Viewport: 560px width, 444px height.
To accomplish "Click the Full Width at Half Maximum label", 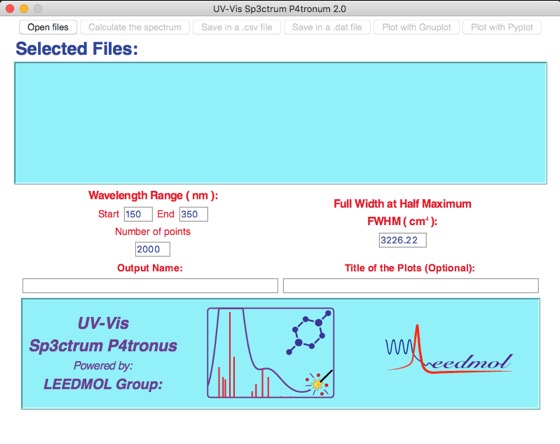I will pyautogui.click(x=402, y=204).
